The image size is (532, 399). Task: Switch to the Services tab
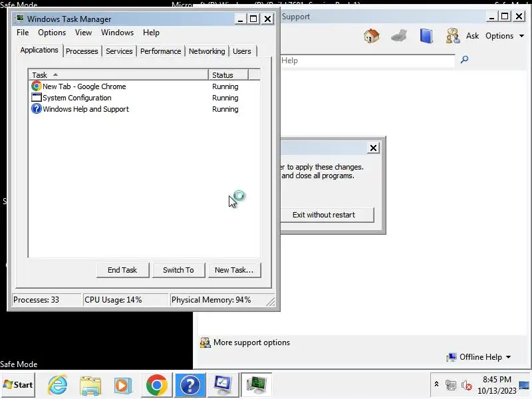[x=119, y=51]
